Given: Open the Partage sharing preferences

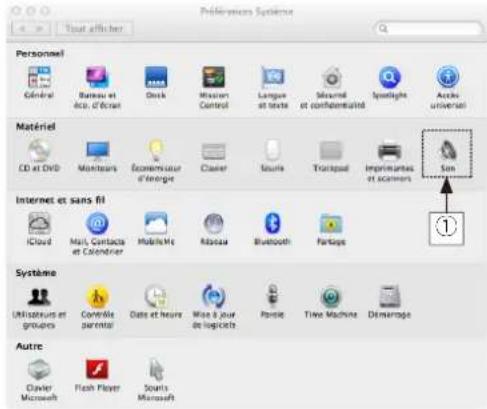Looking at the screenshot, I should (331, 228).
